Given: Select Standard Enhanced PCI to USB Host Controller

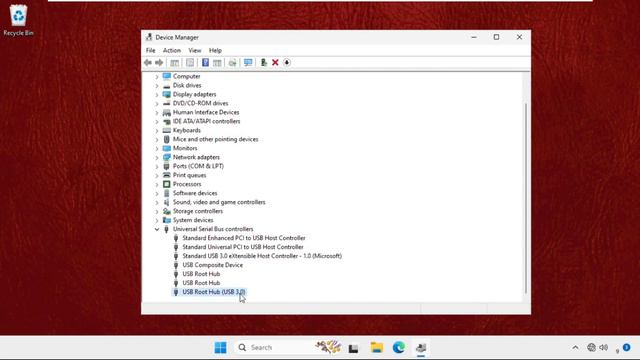Looking at the screenshot, I should pyautogui.click(x=244, y=238).
